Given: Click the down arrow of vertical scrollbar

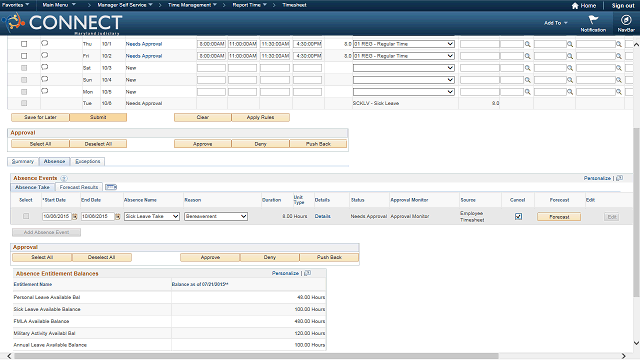Looking at the screenshot, I should (x=636, y=343).
